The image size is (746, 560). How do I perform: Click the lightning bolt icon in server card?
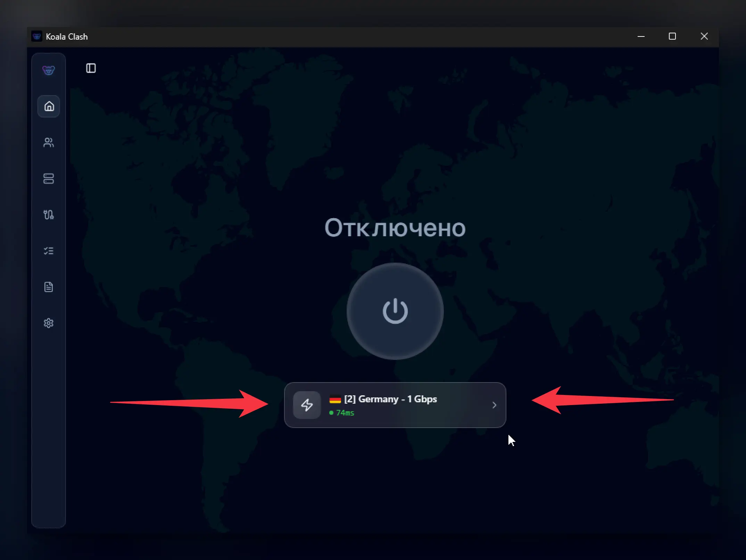tap(307, 405)
